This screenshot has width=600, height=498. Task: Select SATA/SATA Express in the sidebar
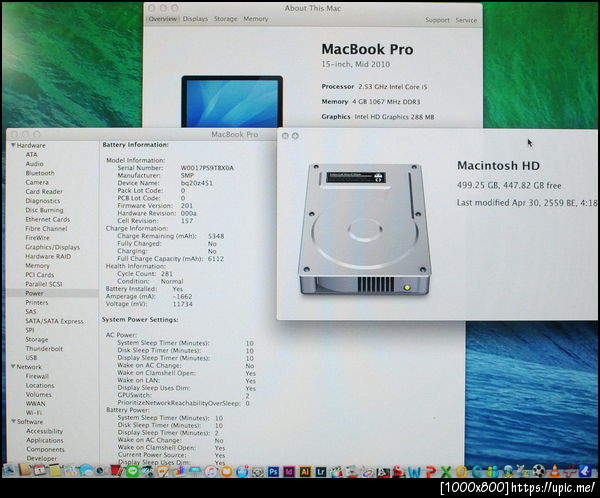(54, 321)
